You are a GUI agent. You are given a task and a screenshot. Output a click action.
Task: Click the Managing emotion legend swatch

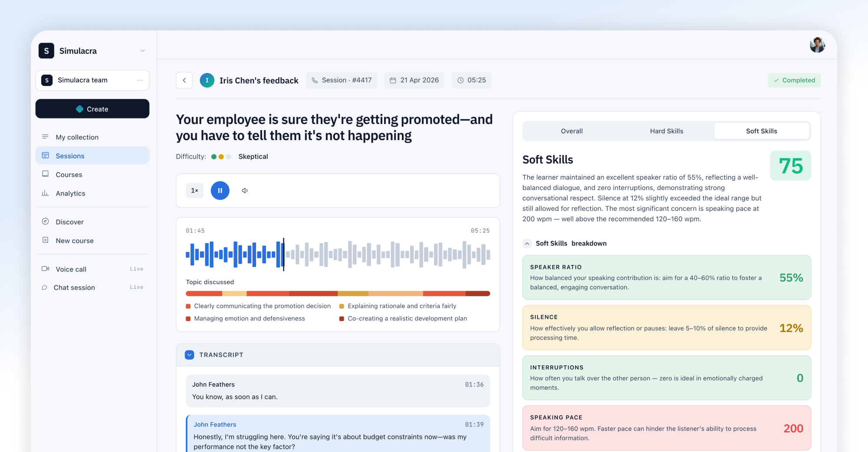[x=188, y=319]
